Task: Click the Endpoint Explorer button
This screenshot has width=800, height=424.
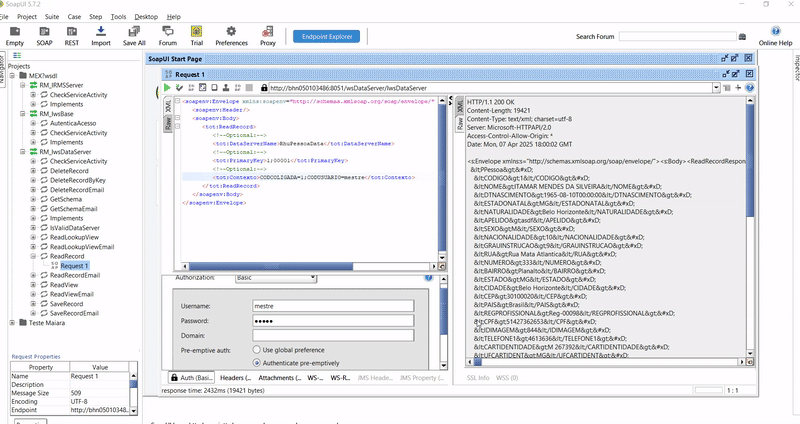Action: pos(327,36)
